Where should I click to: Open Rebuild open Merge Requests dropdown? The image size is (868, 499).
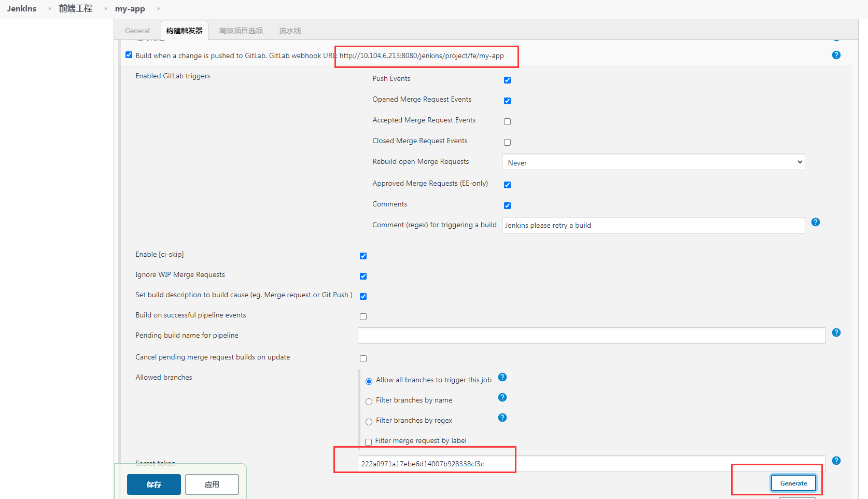pos(653,162)
